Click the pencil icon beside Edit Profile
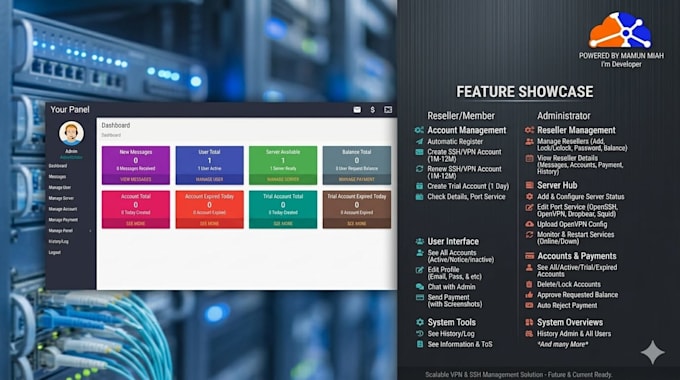The image size is (680, 380). click(x=419, y=270)
